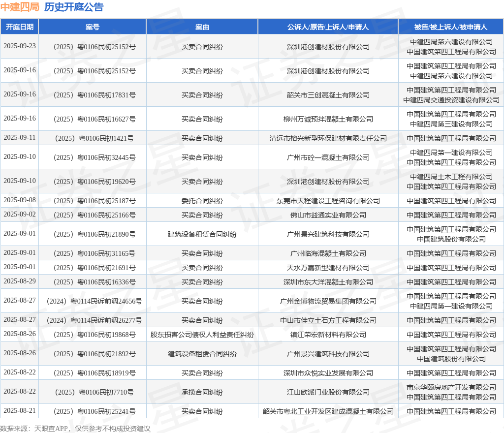Image resolution: width=504 pixels, height=433 pixels.
Task: Click the 历史开庭公告 heading text
Action: (x=74, y=7)
